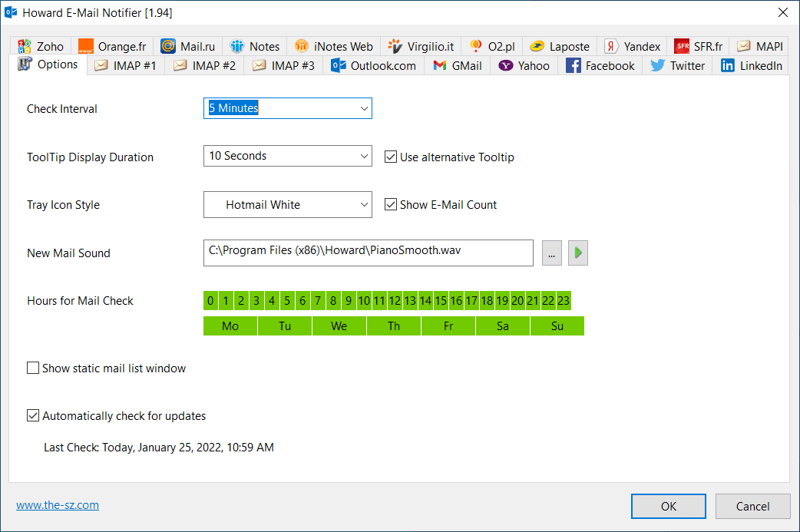The height and width of the screenshot is (532, 800).
Task: Open the SFR.fr tab
Action: 698,46
